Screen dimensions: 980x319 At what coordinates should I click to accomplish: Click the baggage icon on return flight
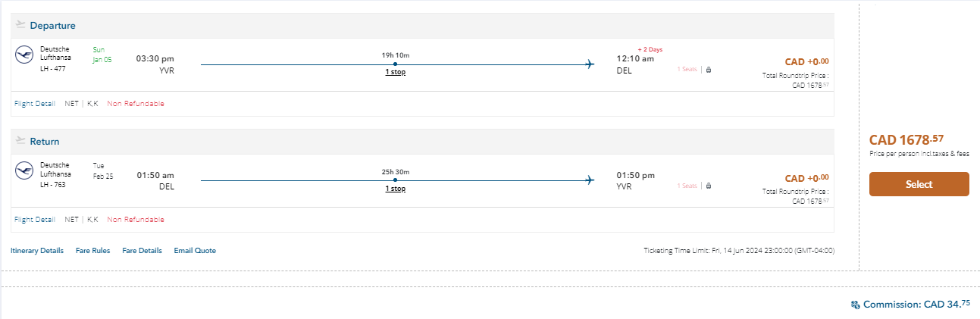click(709, 186)
